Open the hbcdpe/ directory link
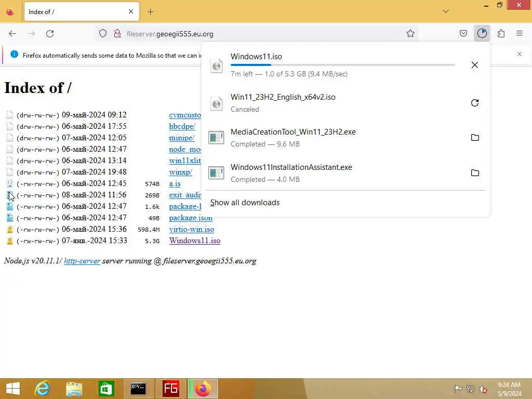The image size is (532, 399). point(182,126)
